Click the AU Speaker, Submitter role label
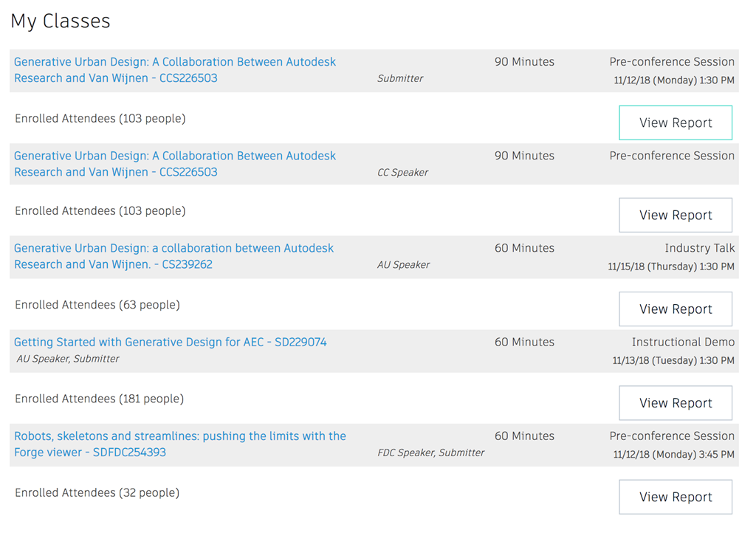756x533 pixels. point(68,359)
